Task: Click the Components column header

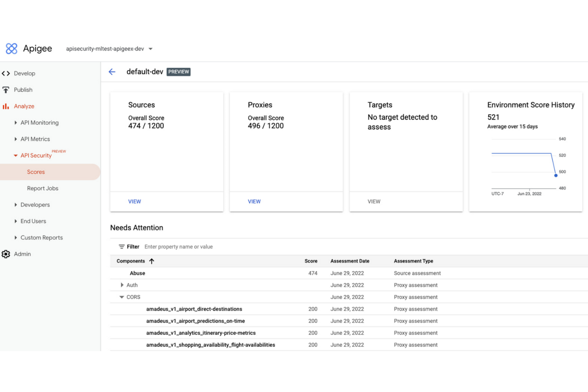Action: pyautogui.click(x=131, y=261)
